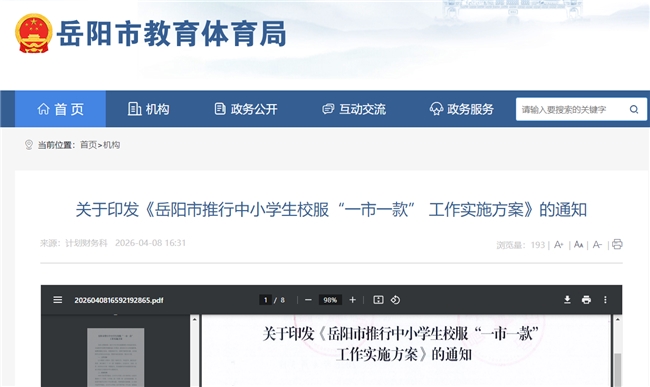The width and height of the screenshot is (650, 387).
Task: Open PDF viewer more actions menu
Action: [x=605, y=300]
